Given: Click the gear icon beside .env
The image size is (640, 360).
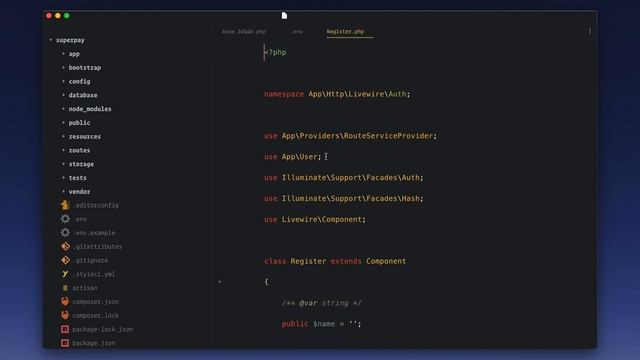Looking at the screenshot, I should 65,219.
